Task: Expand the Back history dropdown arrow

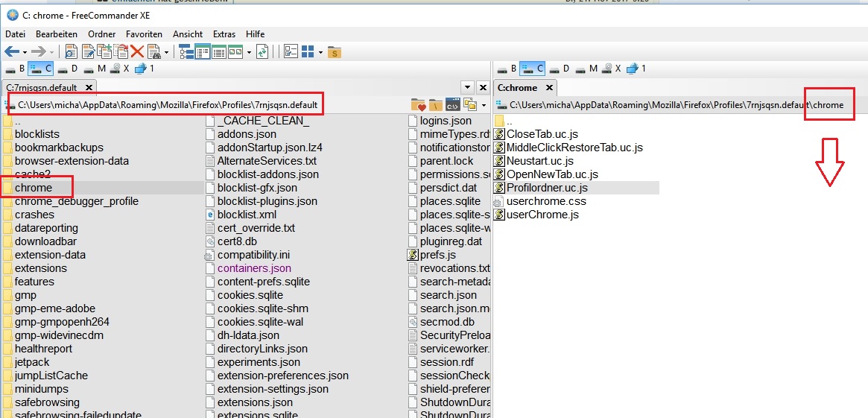Action: coord(25,52)
